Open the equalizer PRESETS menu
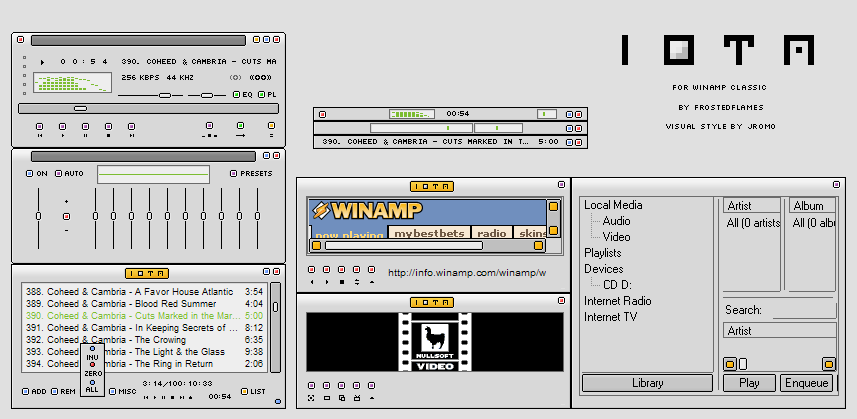This screenshot has width=857, height=419. click(251, 174)
